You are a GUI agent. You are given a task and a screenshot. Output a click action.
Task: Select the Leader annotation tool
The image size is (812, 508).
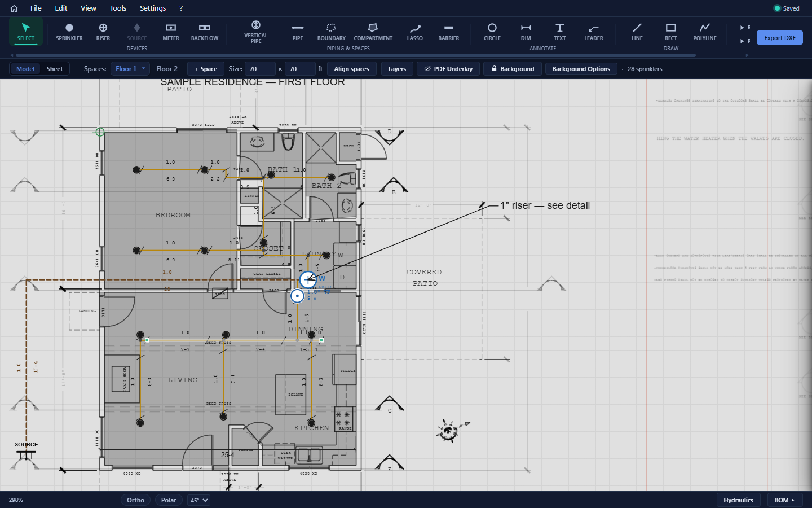click(594, 32)
